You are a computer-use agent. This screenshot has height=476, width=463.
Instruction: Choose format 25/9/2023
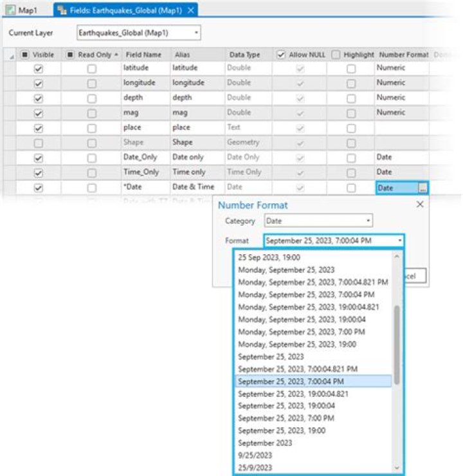point(313,468)
